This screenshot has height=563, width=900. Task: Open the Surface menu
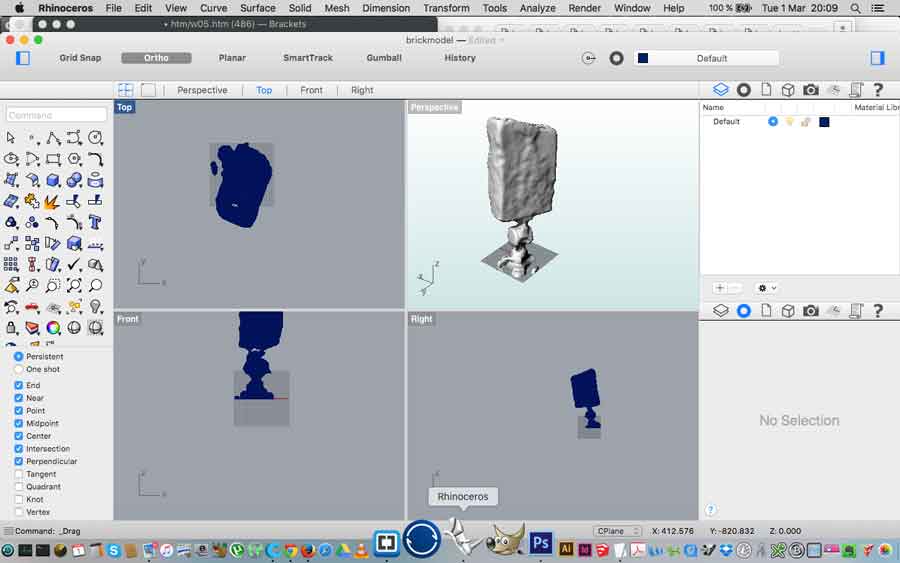[258, 8]
